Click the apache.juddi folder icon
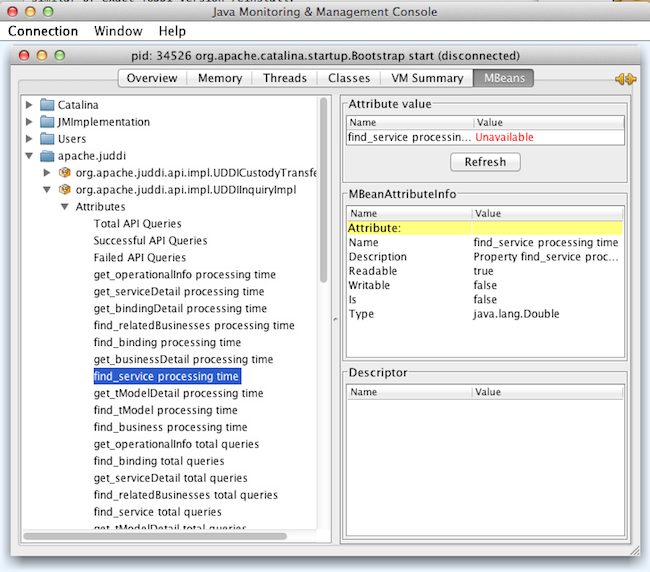Image resolution: width=650 pixels, height=572 pixels. click(47, 156)
